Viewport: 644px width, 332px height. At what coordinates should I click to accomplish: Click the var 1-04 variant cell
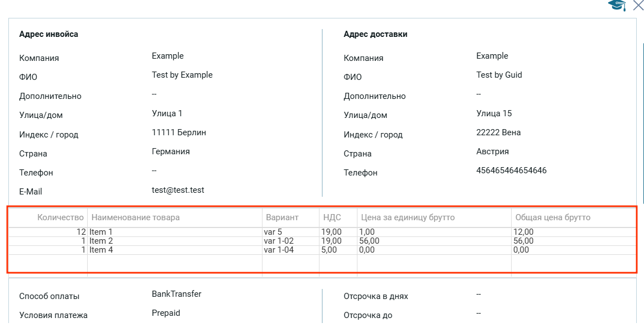tap(279, 250)
